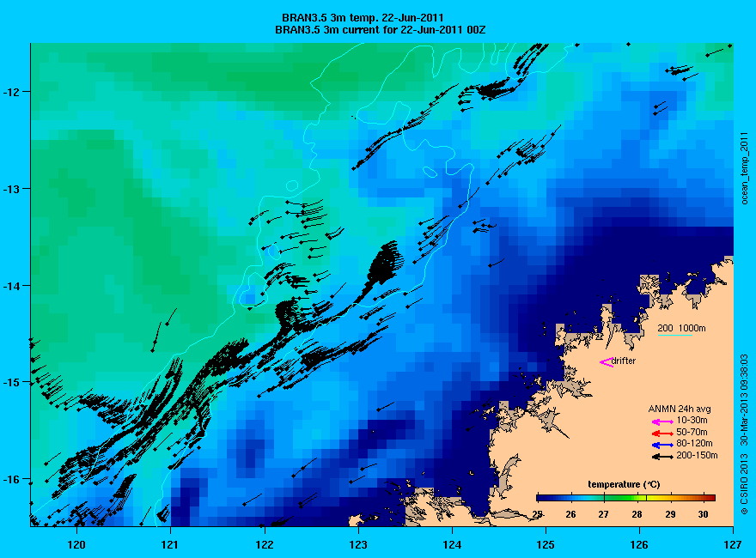The height and width of the screenshot is (558, 756).
Task: Click the '200-150m' depth label
Action: tap(697, 455)
